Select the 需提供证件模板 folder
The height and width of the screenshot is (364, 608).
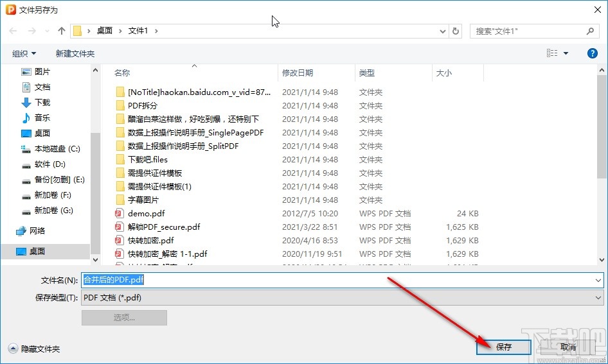tap(155, 173)
